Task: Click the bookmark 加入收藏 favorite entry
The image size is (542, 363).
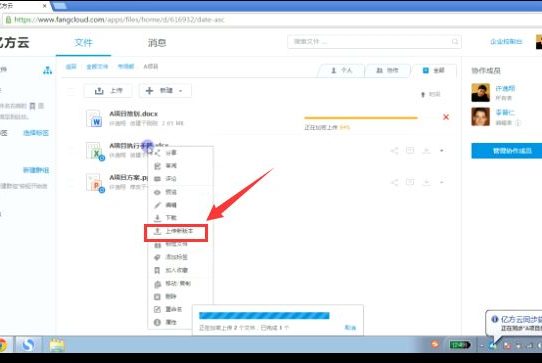Action: [x=171, y=270]
